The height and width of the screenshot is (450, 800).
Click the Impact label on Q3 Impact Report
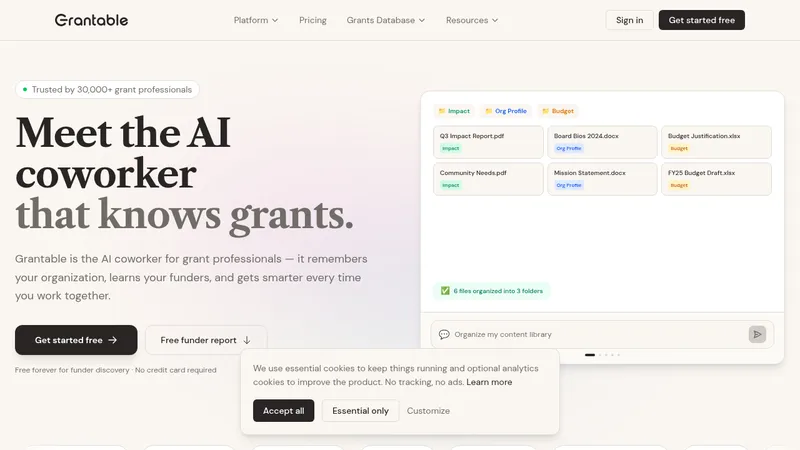point(451,148)
